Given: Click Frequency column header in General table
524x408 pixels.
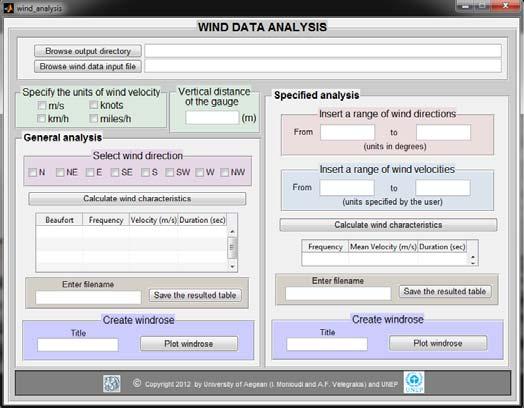Looking at the screenshot, I should [106, 220].
